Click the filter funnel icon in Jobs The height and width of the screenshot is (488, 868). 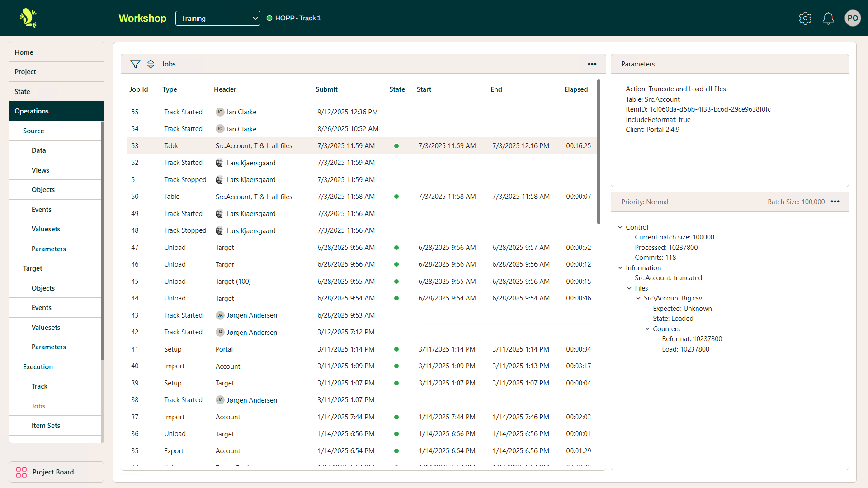point(135,64)
